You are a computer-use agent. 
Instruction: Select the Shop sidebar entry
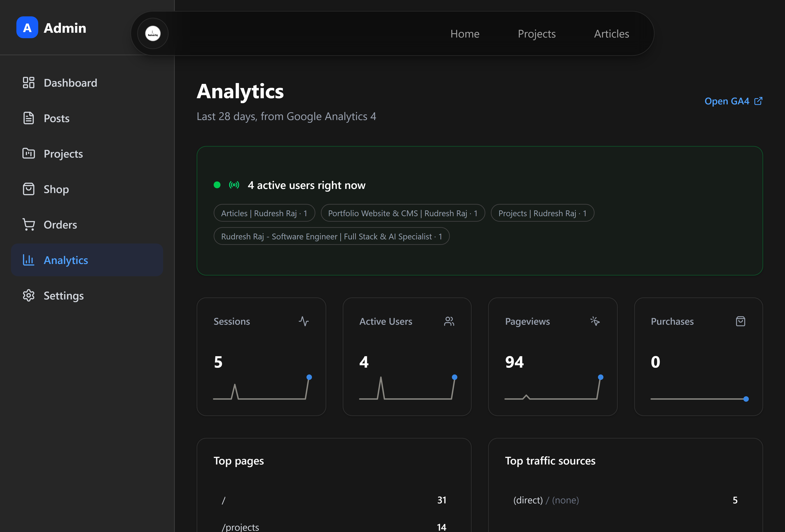pos(87,189)
